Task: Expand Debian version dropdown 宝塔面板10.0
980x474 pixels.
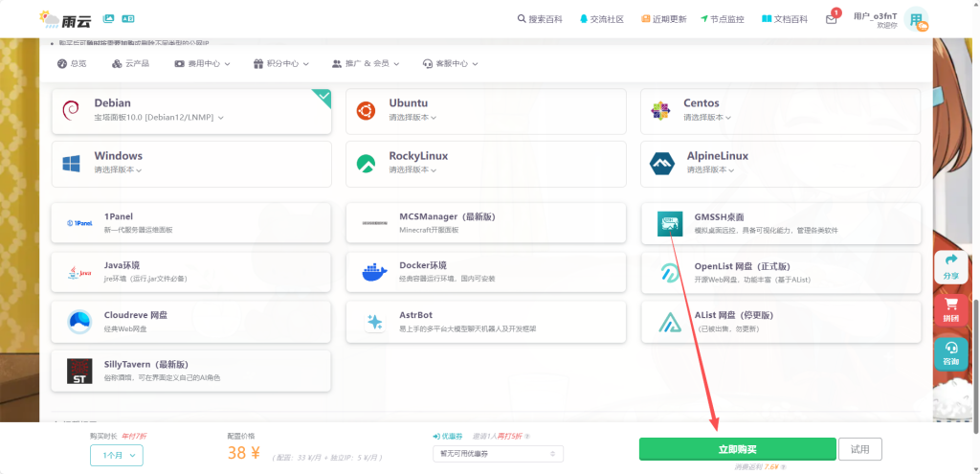Action: [x=160, y=118]
